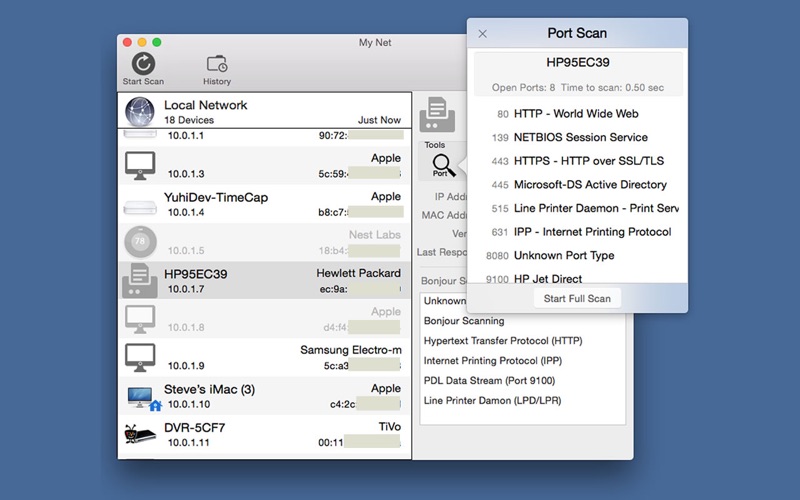Click the Nest Labs vendor label
The height and width of the screenshot is (500, 800).
(375, 235)
